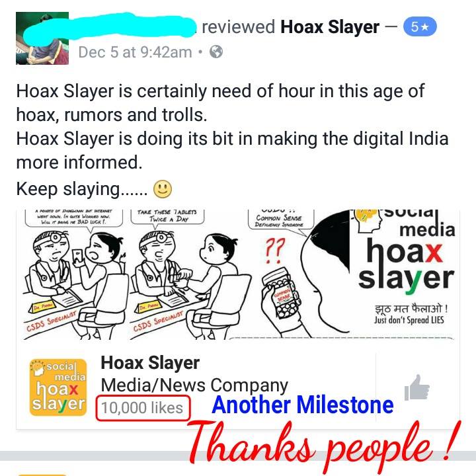This screenshot has width=476, height=476.
Task: Click the Media/News Company category text
Action: 194,385
